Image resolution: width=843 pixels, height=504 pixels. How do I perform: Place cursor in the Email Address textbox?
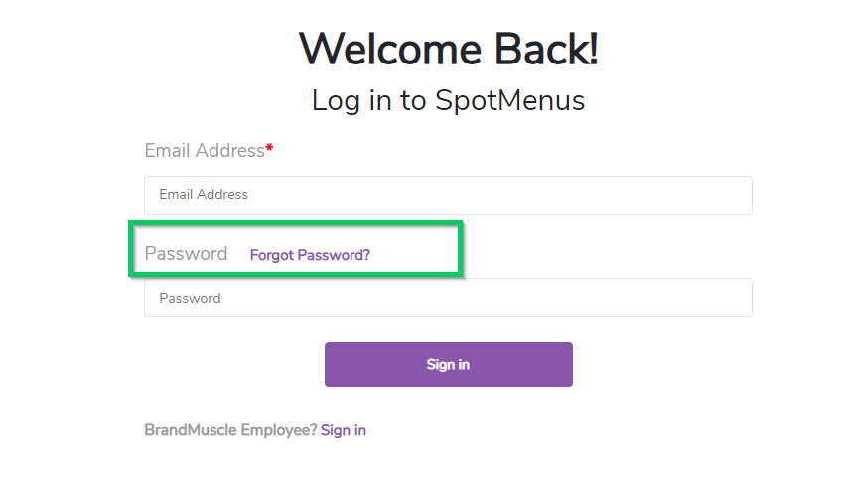(448, 195)
